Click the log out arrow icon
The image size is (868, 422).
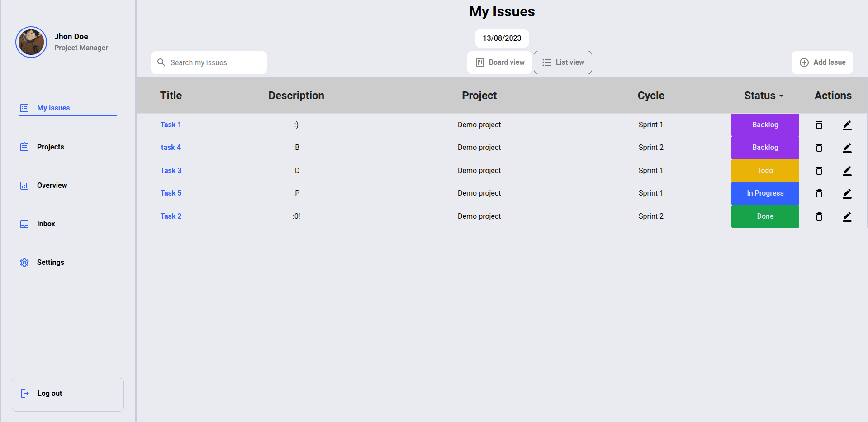(24, 393)
